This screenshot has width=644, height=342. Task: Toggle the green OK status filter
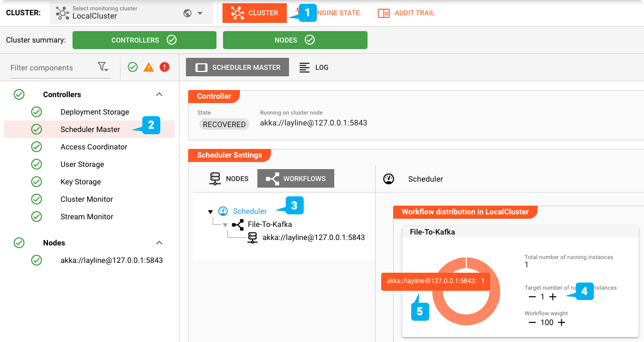click(132, 67)
